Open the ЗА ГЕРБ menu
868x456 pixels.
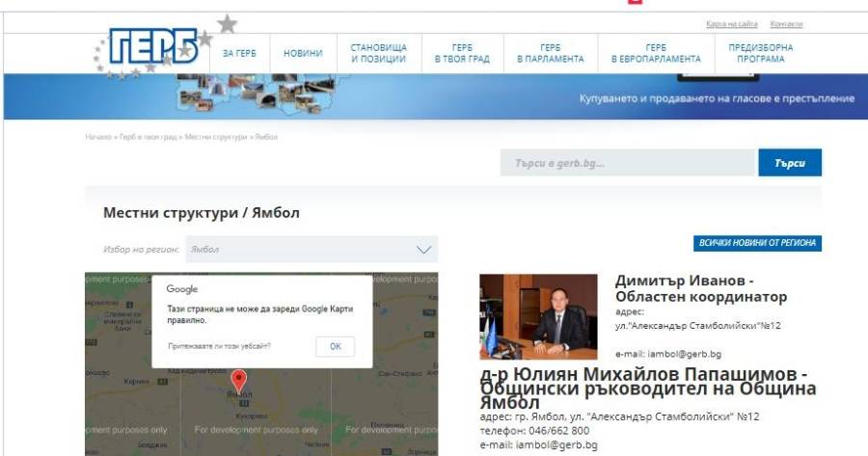click(239, 54)
